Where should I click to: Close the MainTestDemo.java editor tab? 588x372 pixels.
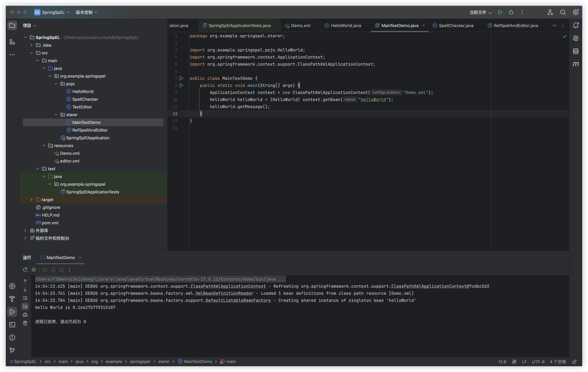click(423, 25)
